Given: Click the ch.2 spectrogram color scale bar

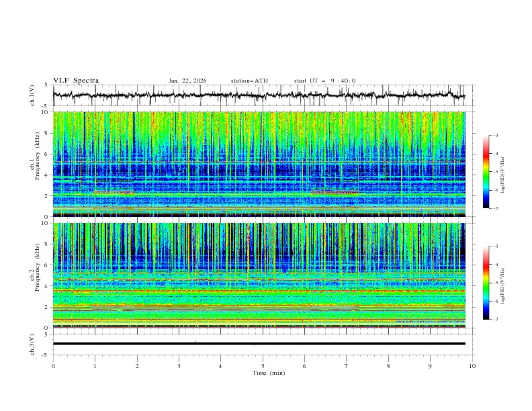Looking at the screenshot, I should click(x=486, y=283).
